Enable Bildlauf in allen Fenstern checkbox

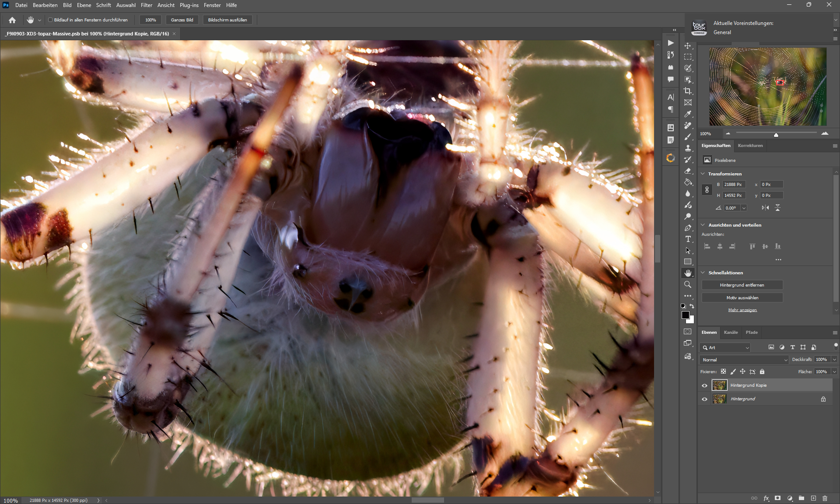click(50, 20)
